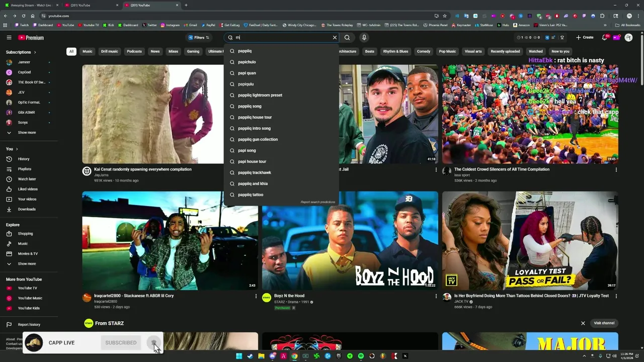Viewport: 644px width, 362px height.
Task: Open Report history in sidebar
Action: 29,325
